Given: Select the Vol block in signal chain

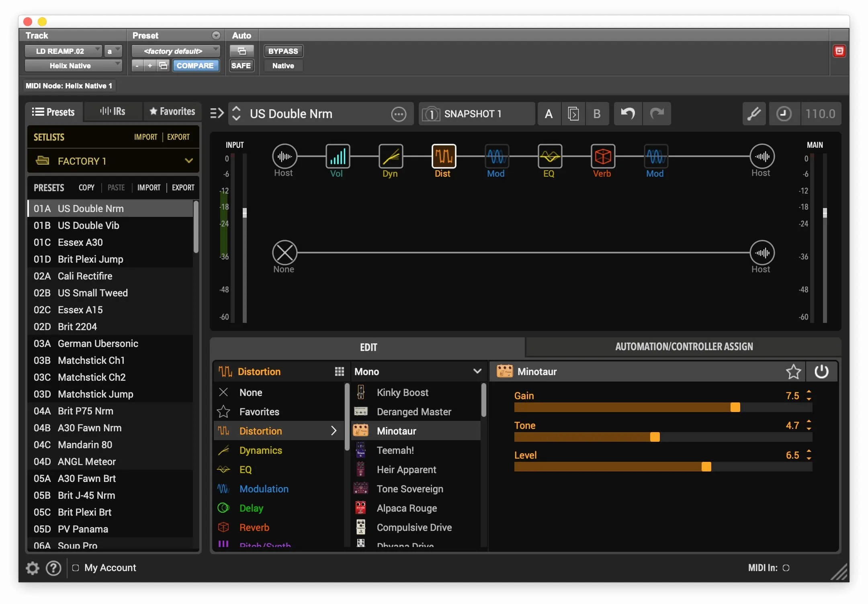Looking at the screenshot, I should pos(338,156).
